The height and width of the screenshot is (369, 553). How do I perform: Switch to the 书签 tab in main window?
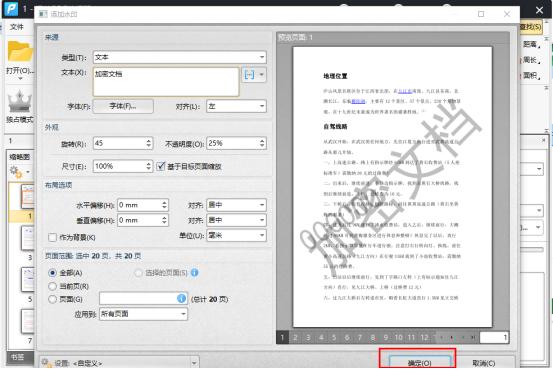point(17,357)
